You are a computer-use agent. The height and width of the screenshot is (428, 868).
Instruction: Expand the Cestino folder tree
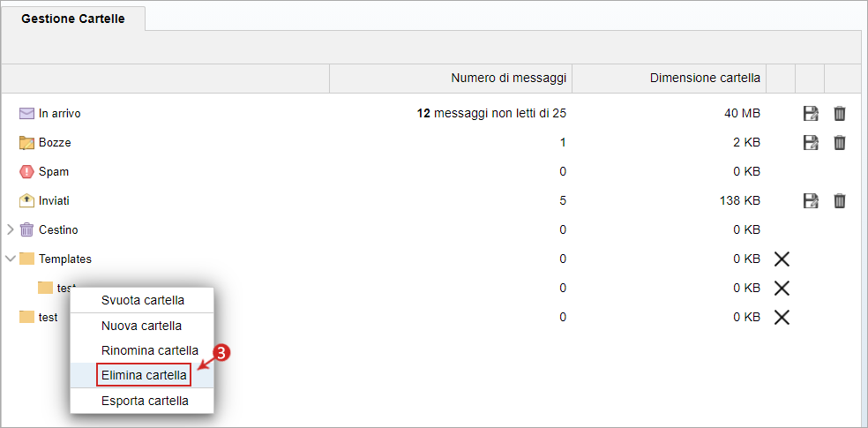tap(10, 229)
